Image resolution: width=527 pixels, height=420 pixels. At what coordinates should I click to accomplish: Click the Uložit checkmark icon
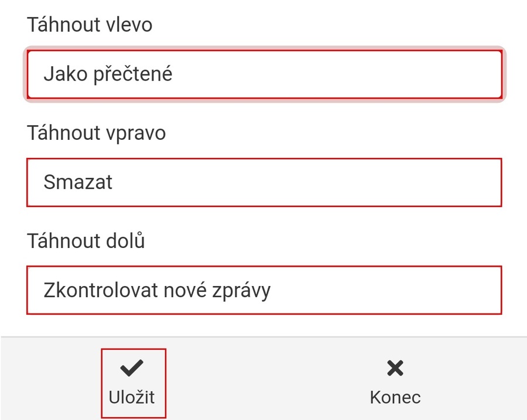point(132,368)
